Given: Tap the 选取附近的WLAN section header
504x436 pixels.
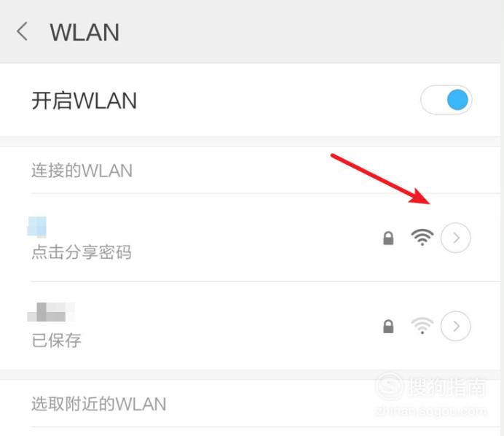Looking at the screenshot, I should tap(98, 404).
